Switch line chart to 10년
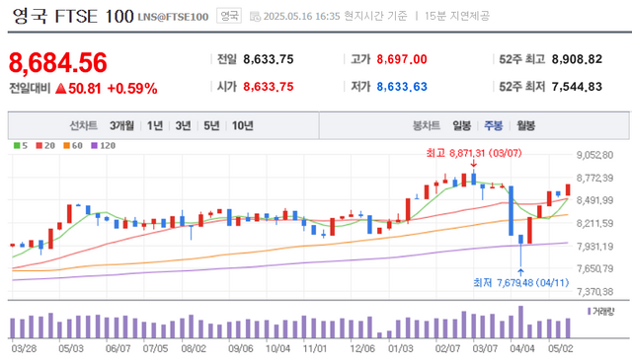 [x=242, y=125]
